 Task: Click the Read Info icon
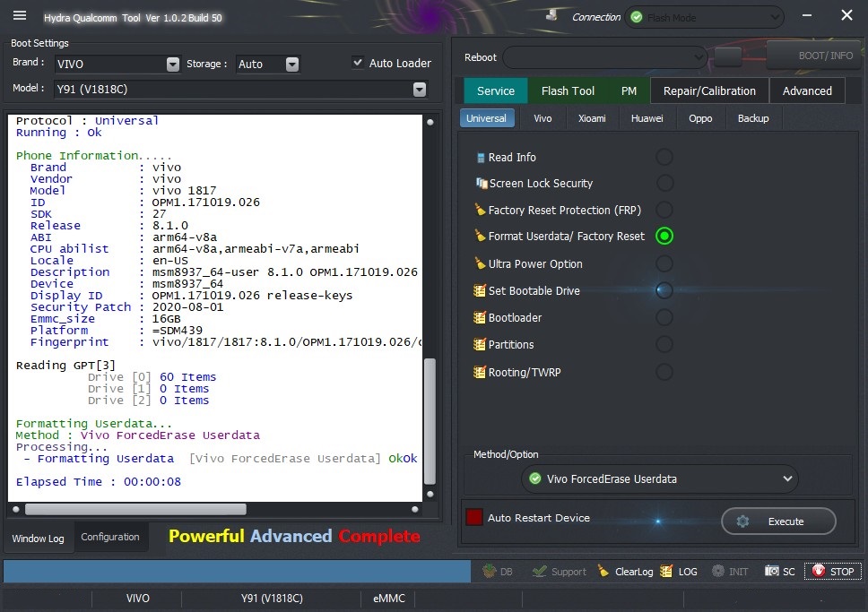tap(481, 158)
